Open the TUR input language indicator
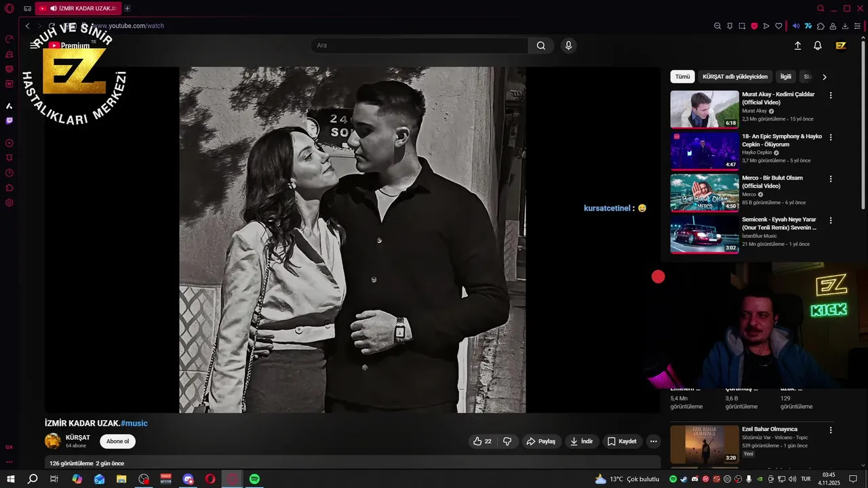 pyautogui.click(x=806, y=479)
